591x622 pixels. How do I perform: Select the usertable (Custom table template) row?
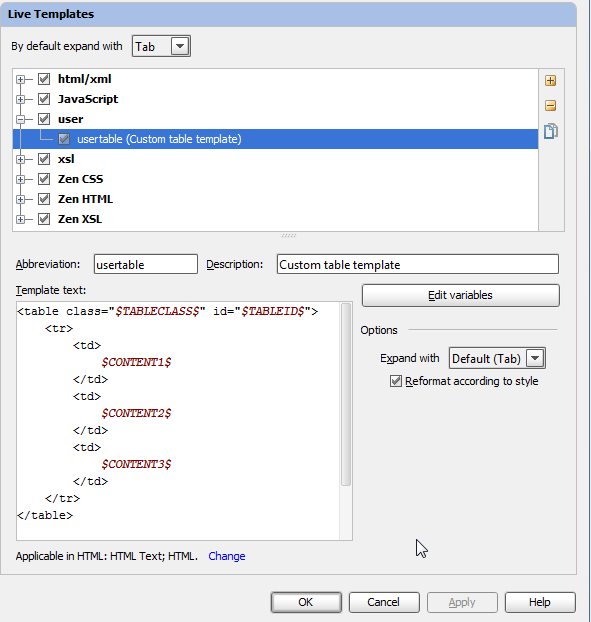(275, 139)
